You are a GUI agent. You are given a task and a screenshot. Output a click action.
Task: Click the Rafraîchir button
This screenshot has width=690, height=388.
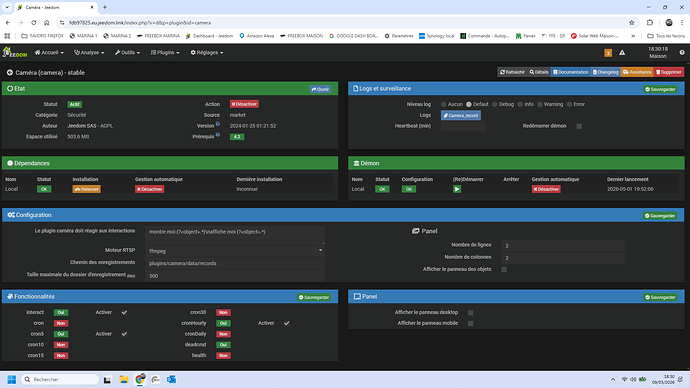click(512, 72)
